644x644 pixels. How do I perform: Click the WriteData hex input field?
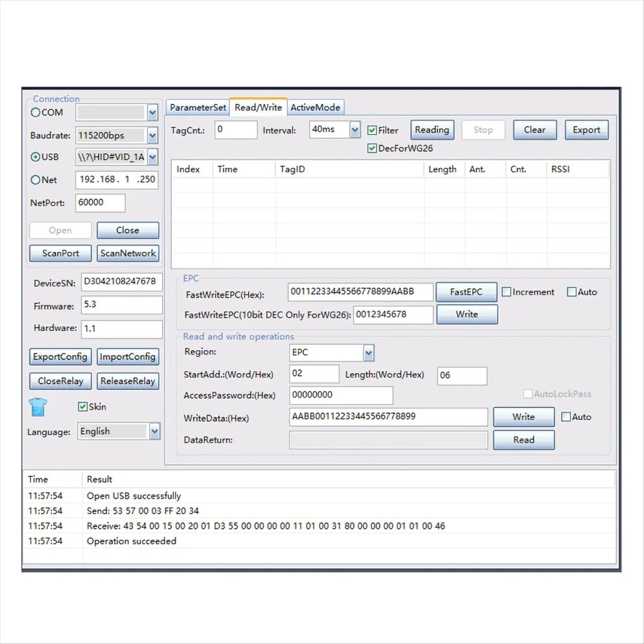tap(388, 417)
